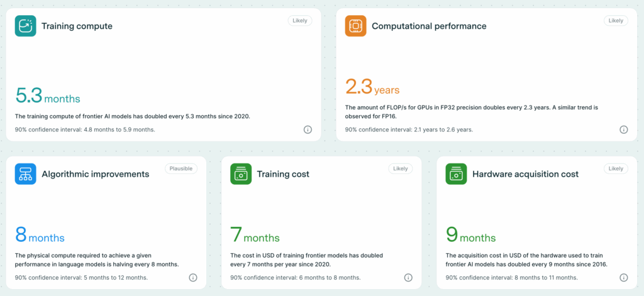Viewport: 644px width, 296px height.
Task: Click the 5.3 months figure
Action: tap(48, 96)
